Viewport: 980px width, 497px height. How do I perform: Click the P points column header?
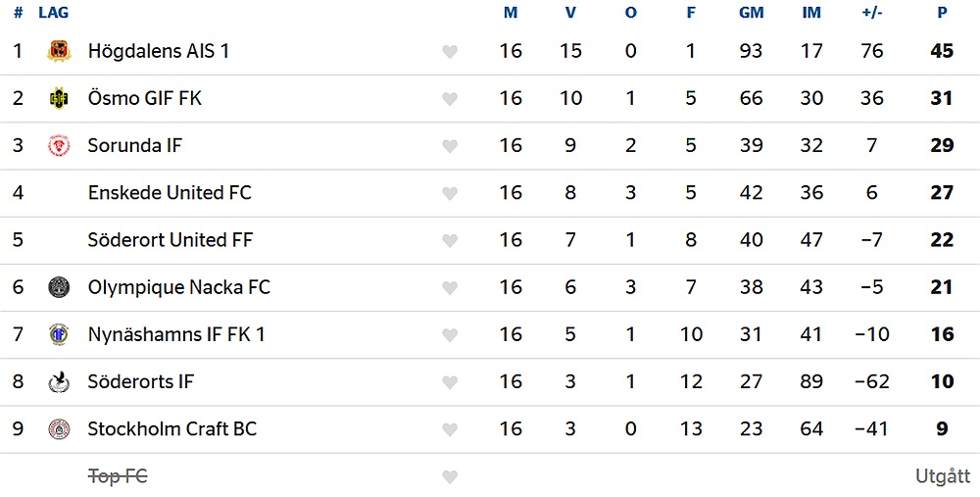point(942,13)
